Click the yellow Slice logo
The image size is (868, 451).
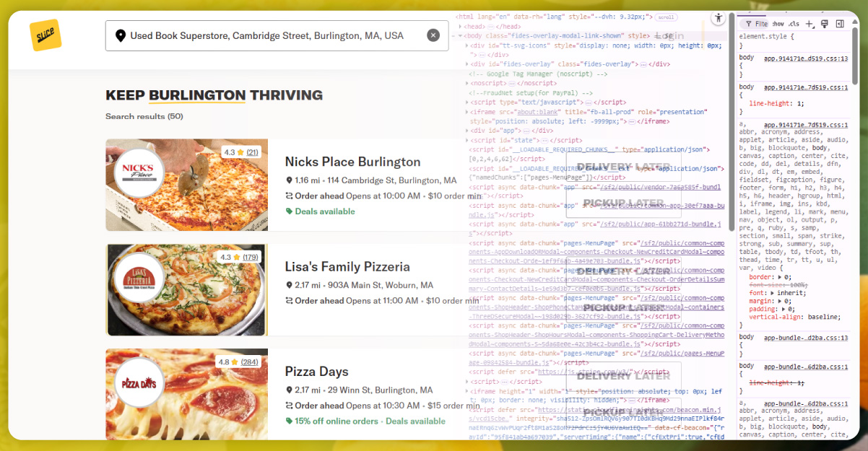45,34
